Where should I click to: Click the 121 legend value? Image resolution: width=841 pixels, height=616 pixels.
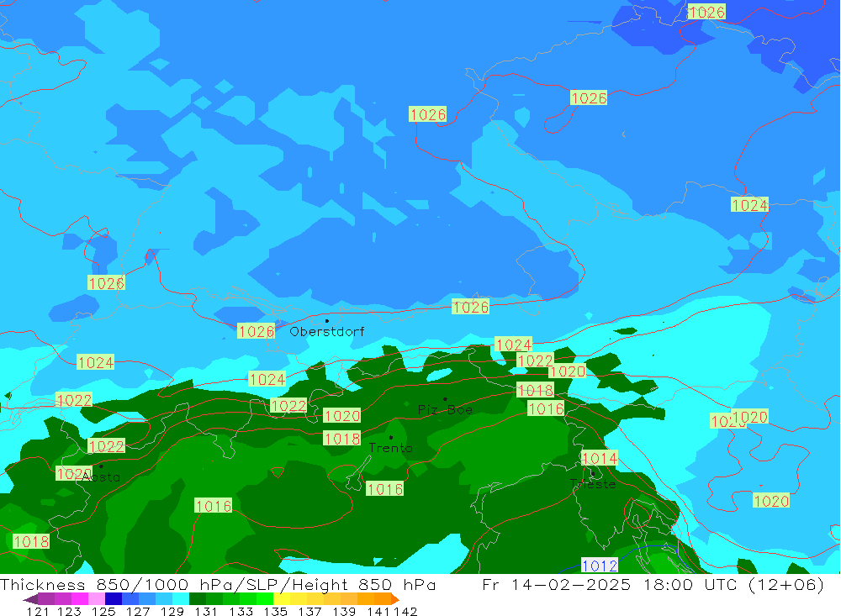click(x=38, y=611)
